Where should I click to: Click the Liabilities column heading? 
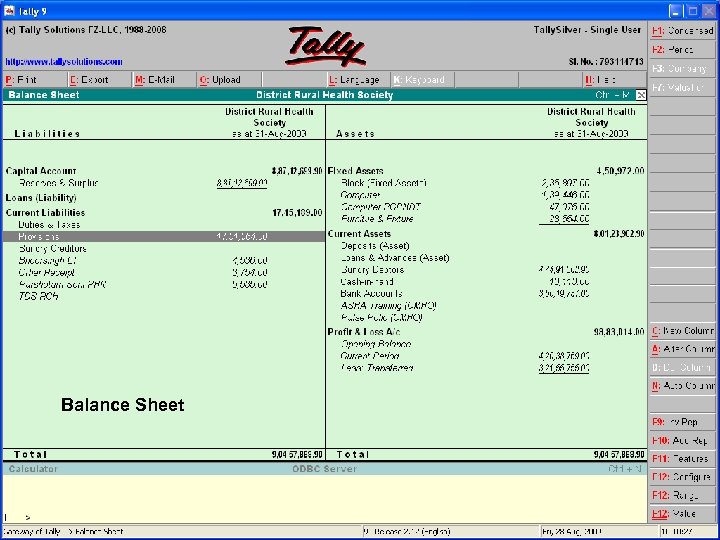(x=47, y=134)
